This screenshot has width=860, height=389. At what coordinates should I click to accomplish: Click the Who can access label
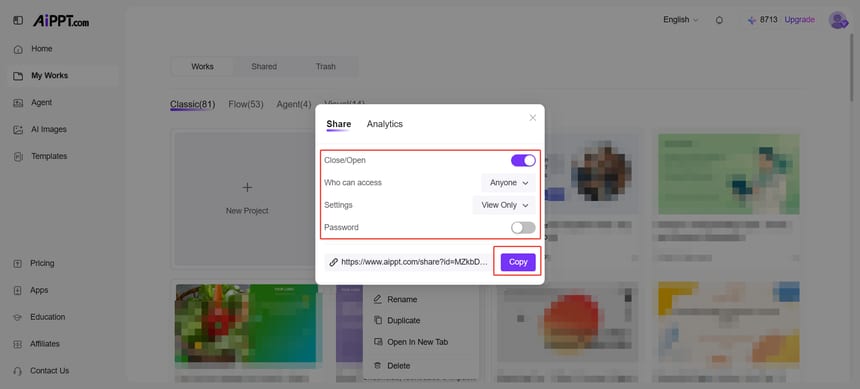[353, 183]
